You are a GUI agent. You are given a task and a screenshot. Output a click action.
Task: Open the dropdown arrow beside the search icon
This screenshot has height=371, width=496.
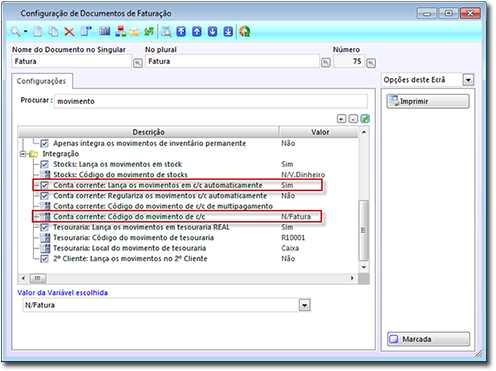pyautogui.click(x=25, y=32)
